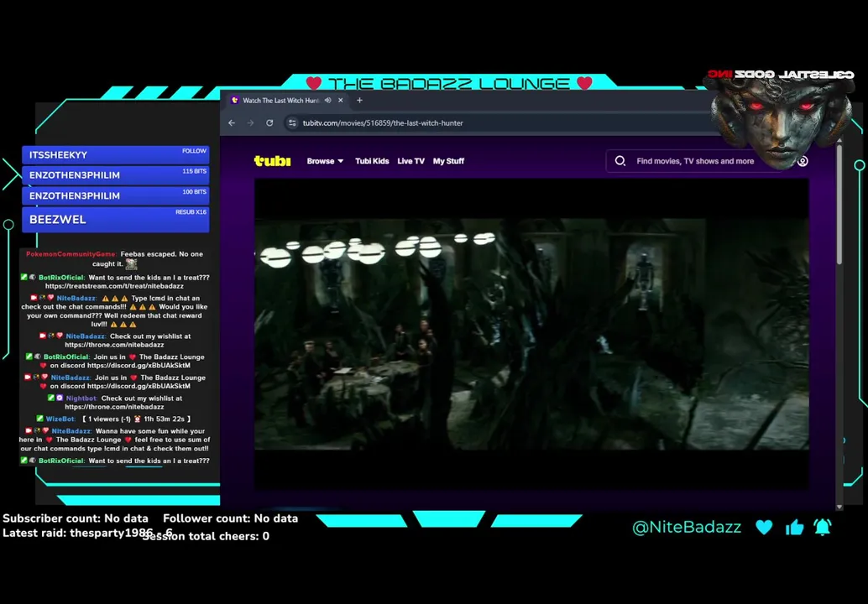Screen dimensions: 868x604
Task: Click The Badazz Lounge banner title
Action: [x=448, y=83]
